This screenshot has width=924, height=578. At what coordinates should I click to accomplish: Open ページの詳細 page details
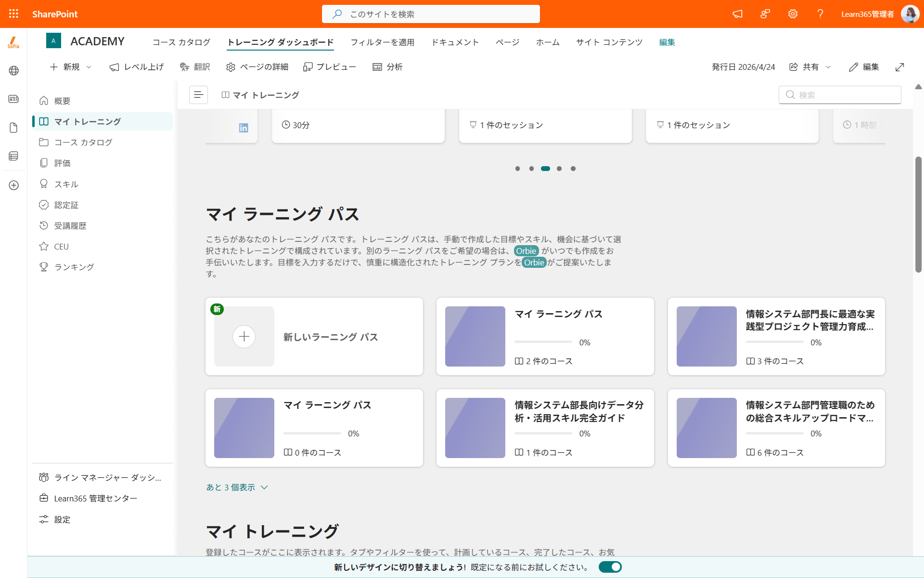pyautogui.click(x=257, y=67)
